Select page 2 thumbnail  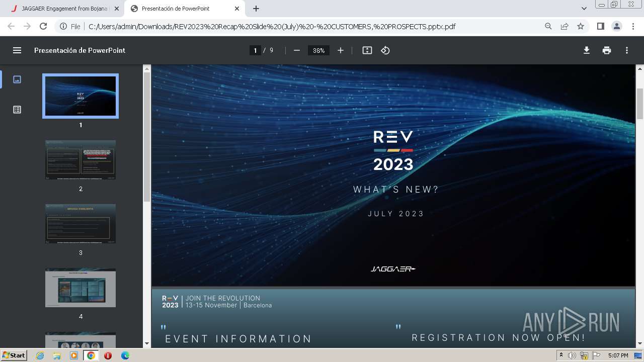80,160
